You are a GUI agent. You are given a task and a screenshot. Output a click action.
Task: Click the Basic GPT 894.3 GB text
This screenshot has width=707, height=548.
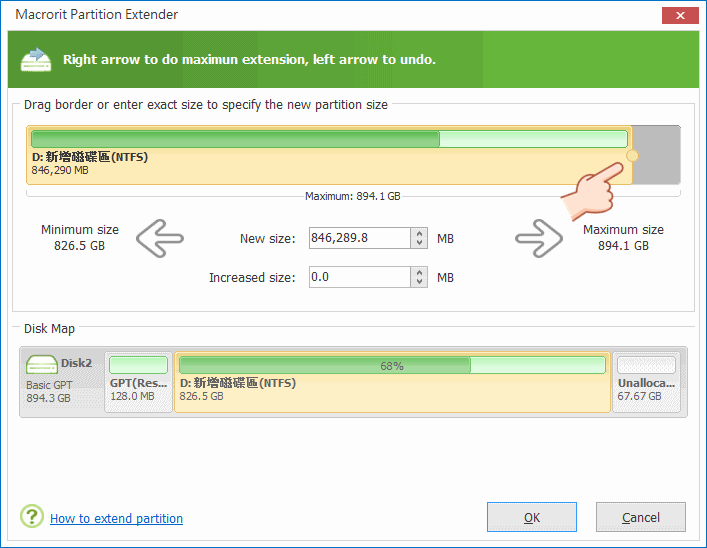pyautogui.click(x=49, y=391)
